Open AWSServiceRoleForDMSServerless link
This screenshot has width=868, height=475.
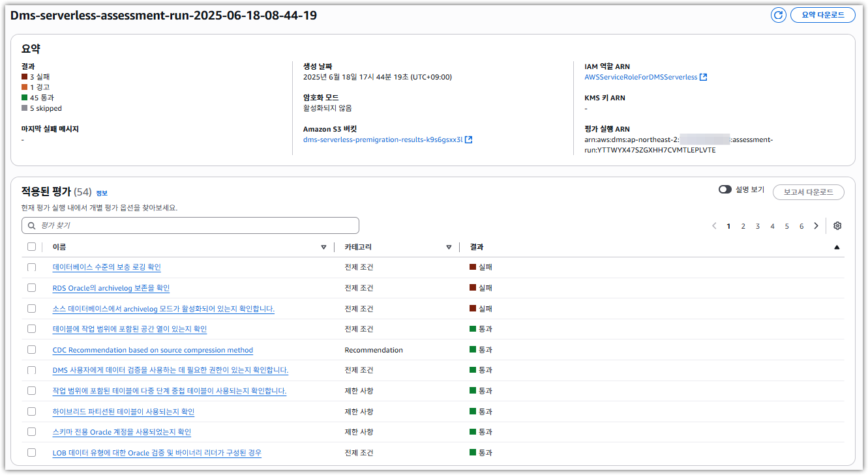[640, 77]
